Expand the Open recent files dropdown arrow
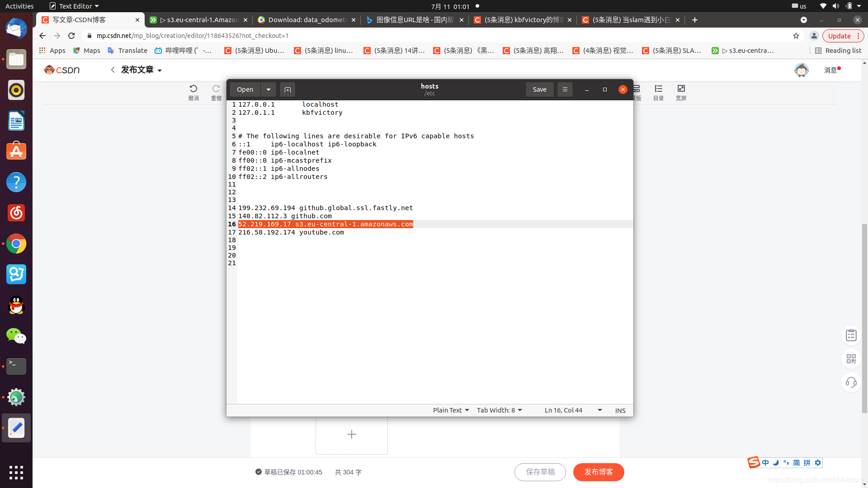The image size is (868, 488). click(269, 89)
